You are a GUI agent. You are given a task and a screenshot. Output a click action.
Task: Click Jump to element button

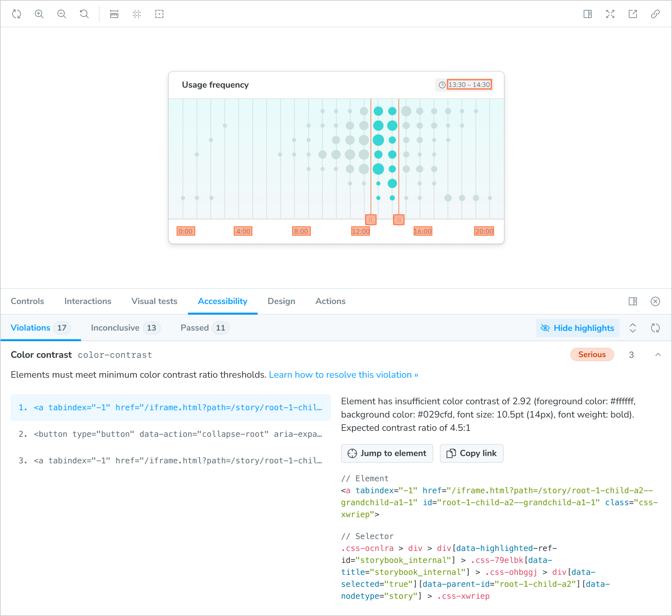click(387, 453)
